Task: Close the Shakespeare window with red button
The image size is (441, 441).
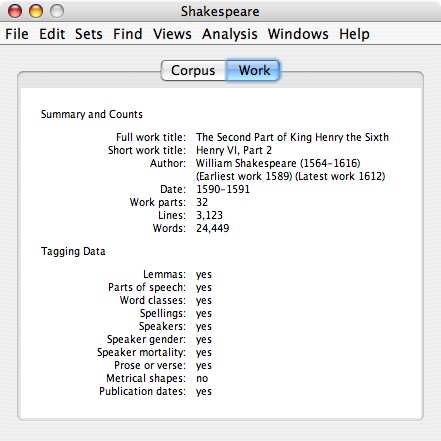Action: (x=15, y=11)
